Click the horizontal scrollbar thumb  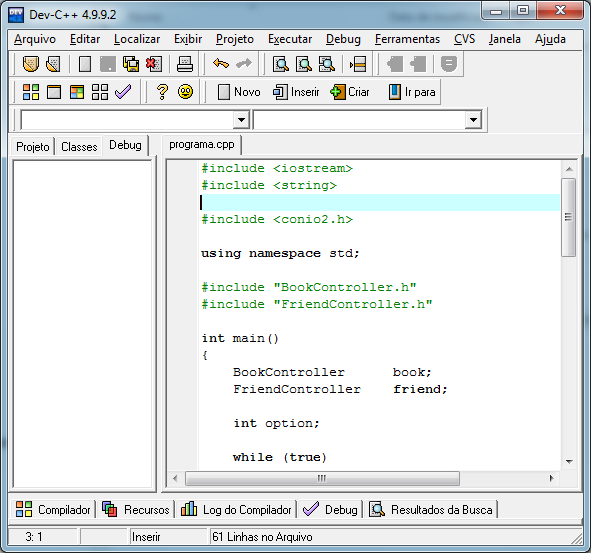[322, 478]
